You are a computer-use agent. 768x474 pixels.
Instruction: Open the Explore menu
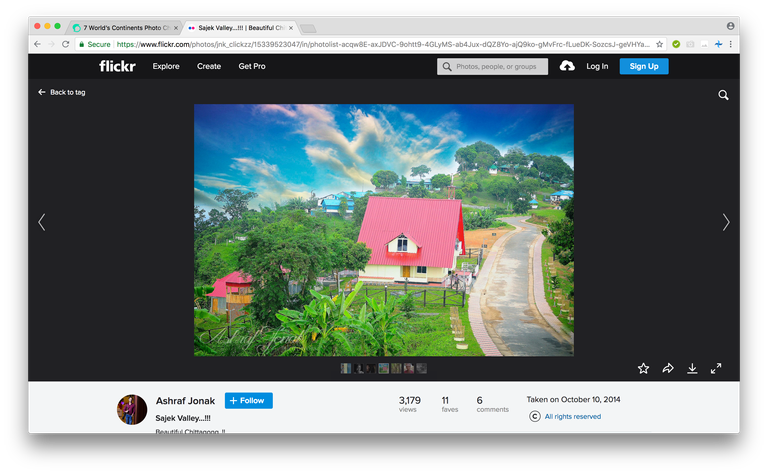tap(166, 66)
